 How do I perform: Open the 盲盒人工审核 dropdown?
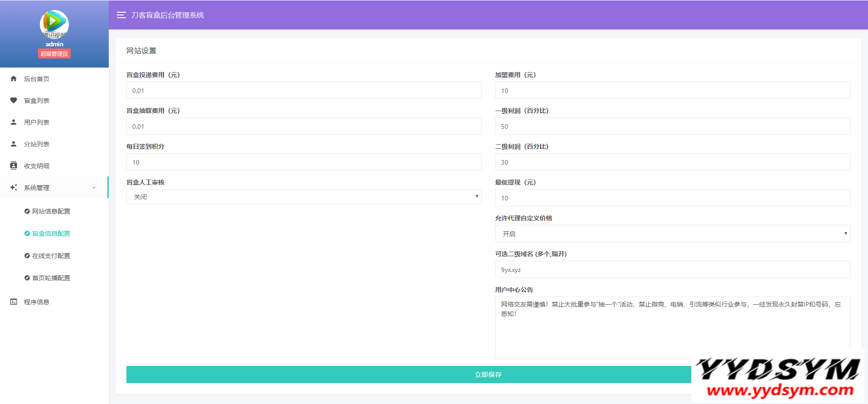click(x=304, y=197)
